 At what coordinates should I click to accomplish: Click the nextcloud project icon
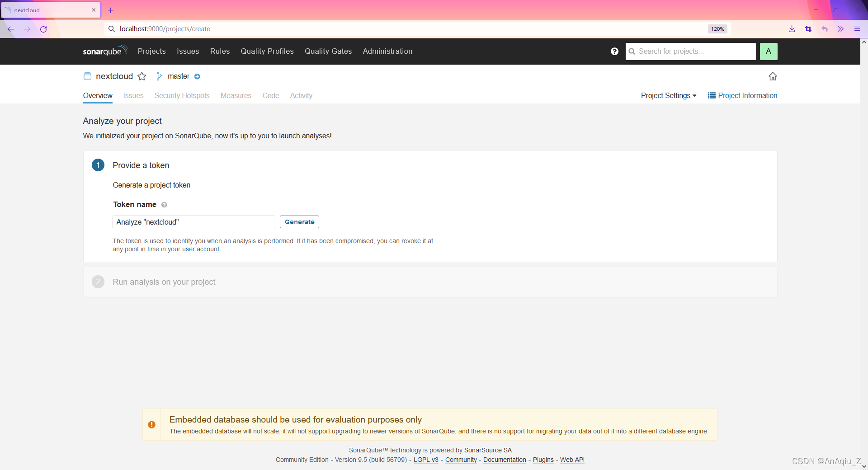click(x=88, y=76)
